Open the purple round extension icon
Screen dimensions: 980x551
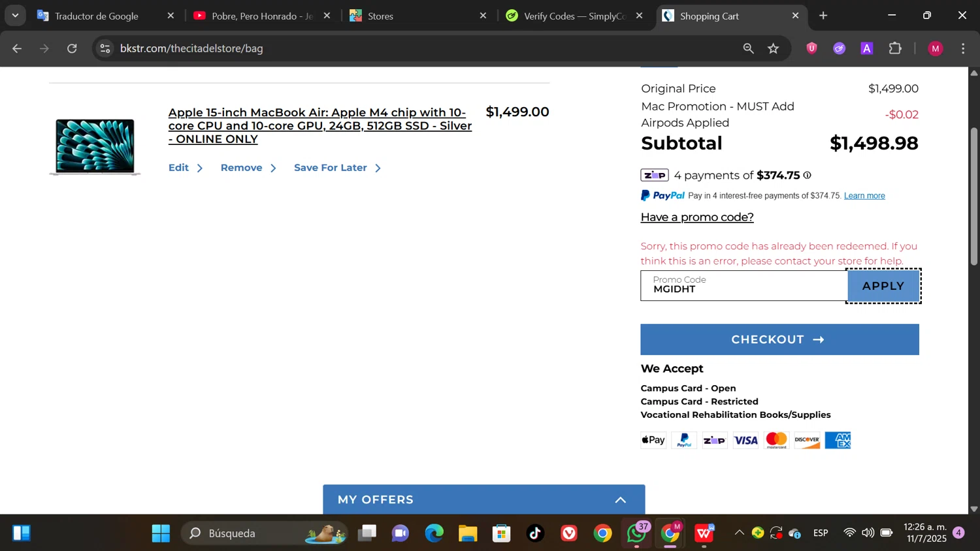(839, 48)
